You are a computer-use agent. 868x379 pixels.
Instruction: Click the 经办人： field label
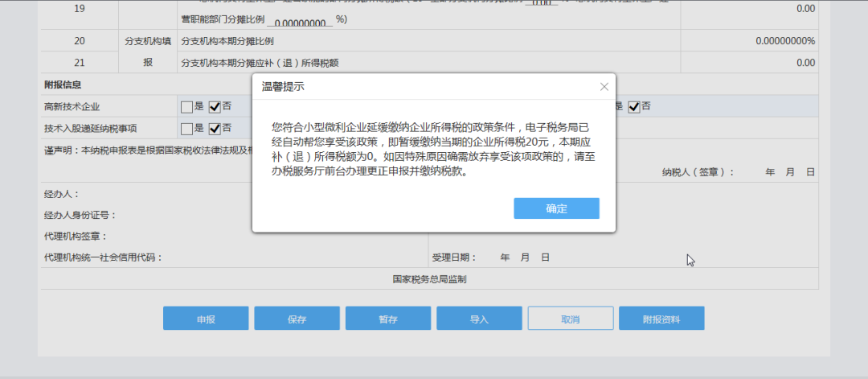tap(61, 194)
